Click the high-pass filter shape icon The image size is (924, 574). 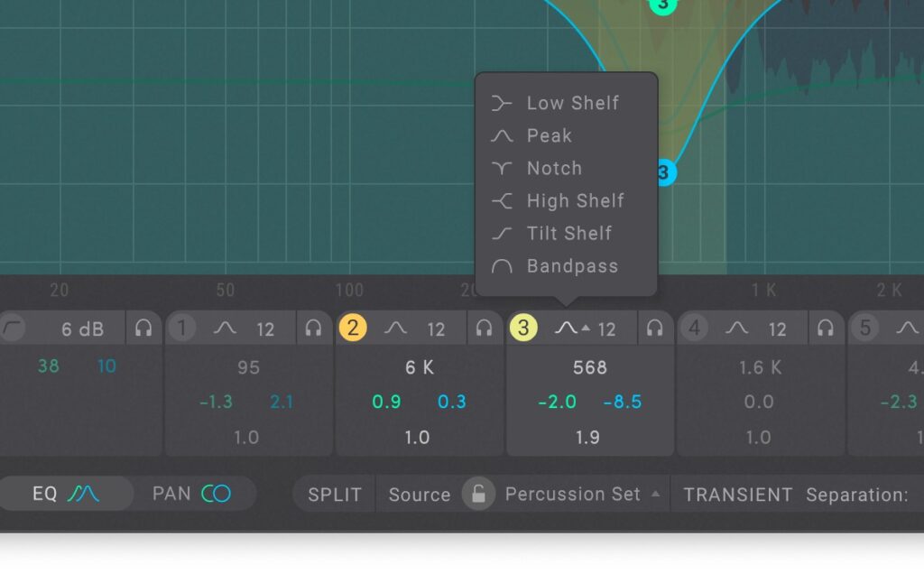coord(13,329)
